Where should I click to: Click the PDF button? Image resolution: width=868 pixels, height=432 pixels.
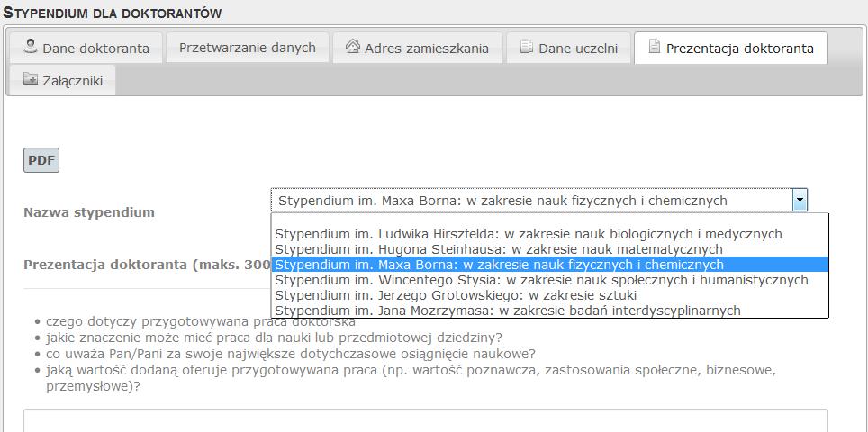pyautogui.click(x=41, y=160)
